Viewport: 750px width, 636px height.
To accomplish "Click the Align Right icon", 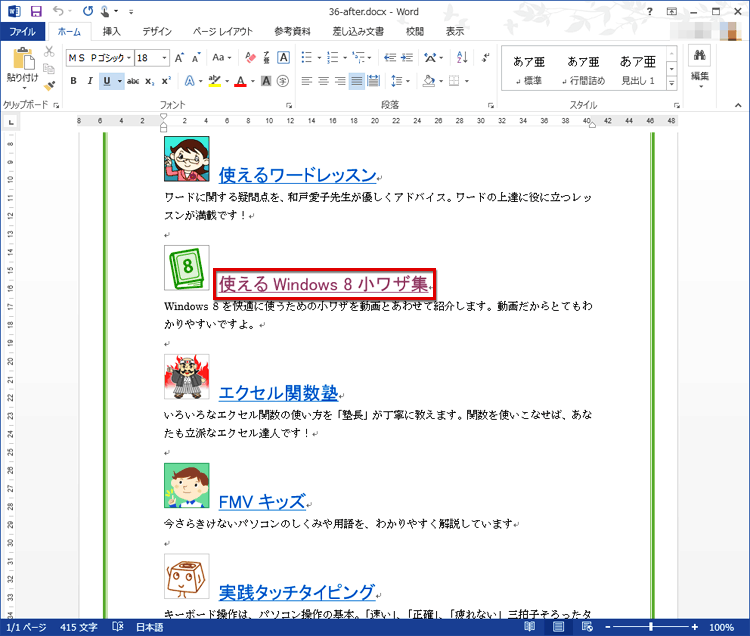I will click(340, 81).
